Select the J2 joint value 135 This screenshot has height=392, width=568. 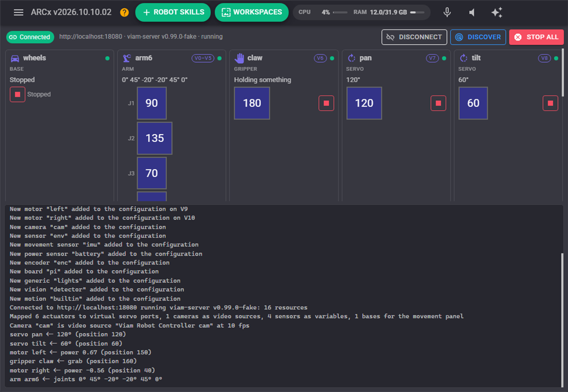155,138
